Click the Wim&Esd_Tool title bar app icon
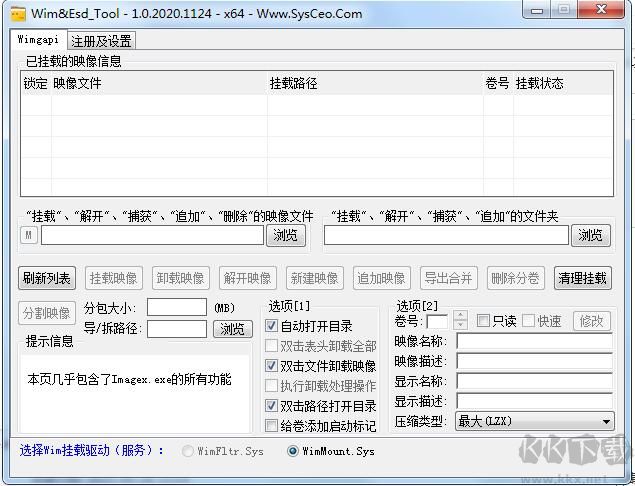635x486 pixels. [18, 14]
